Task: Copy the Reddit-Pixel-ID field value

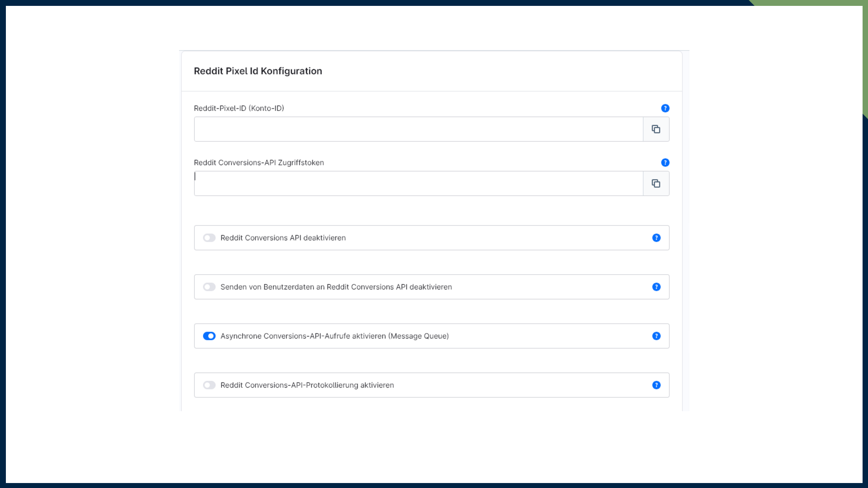Action: [656, 129]
